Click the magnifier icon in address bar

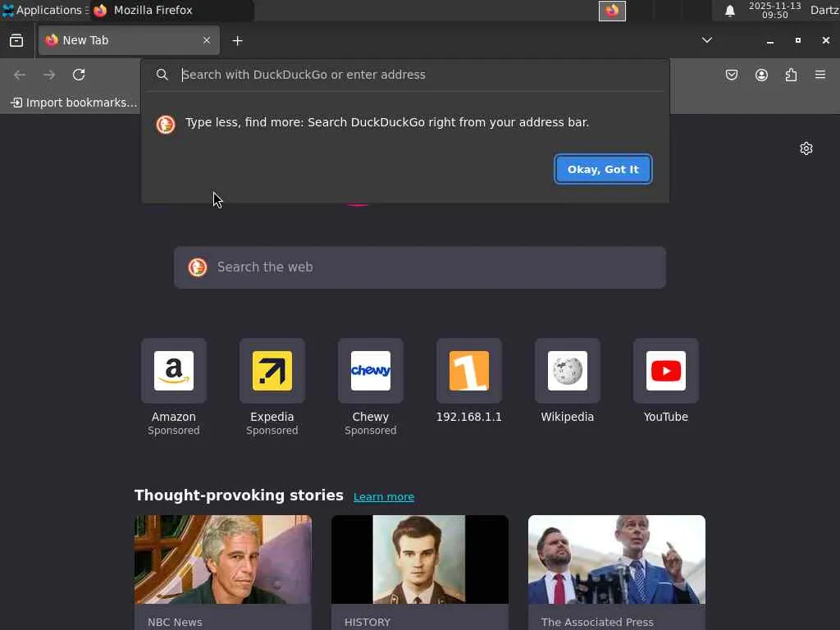(x=162, y=75)
